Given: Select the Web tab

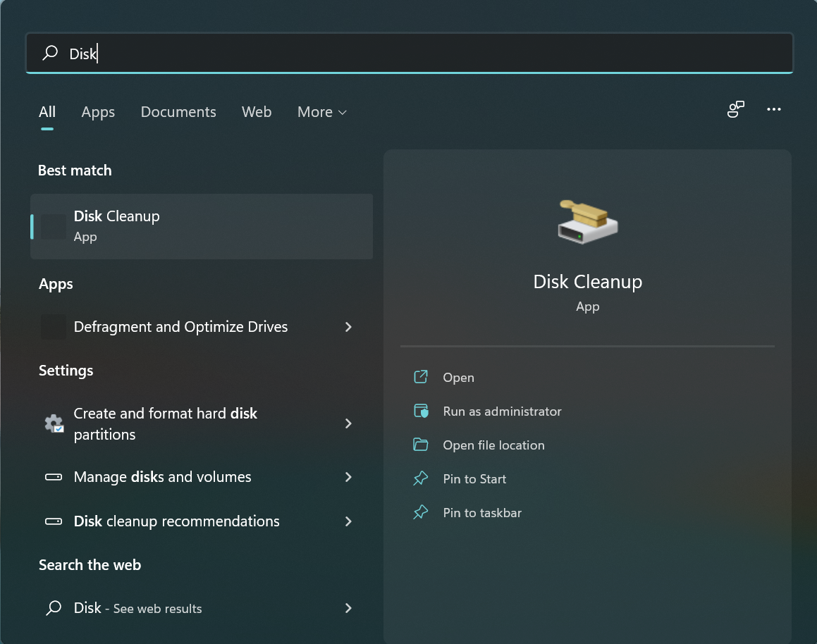Looking at the screenshot, I should tap(257, 112).
